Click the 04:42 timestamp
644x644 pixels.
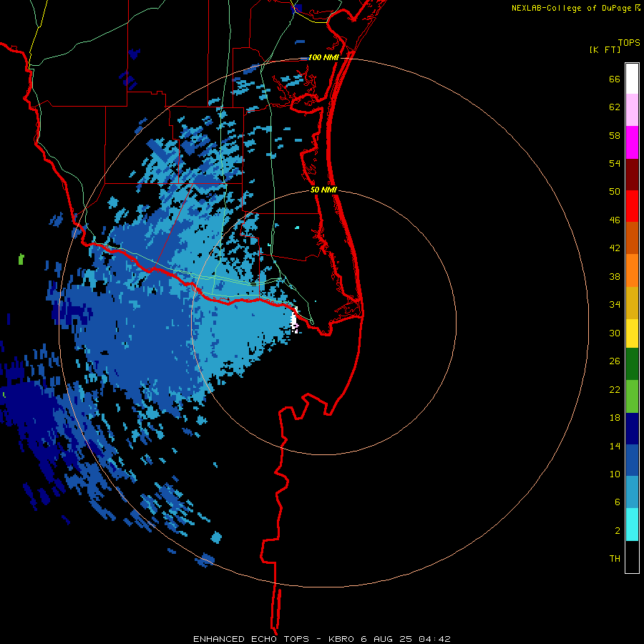[x=434, y=639]
